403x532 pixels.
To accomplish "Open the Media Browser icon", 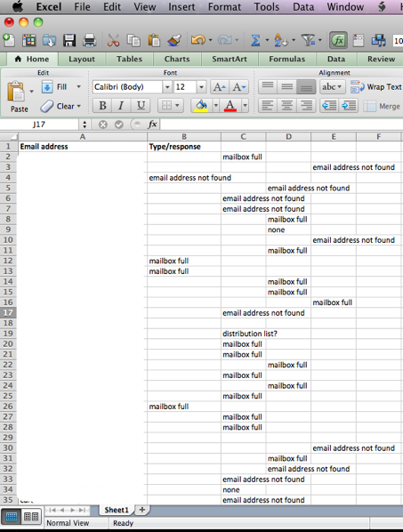I will click(x=378, y=41).
